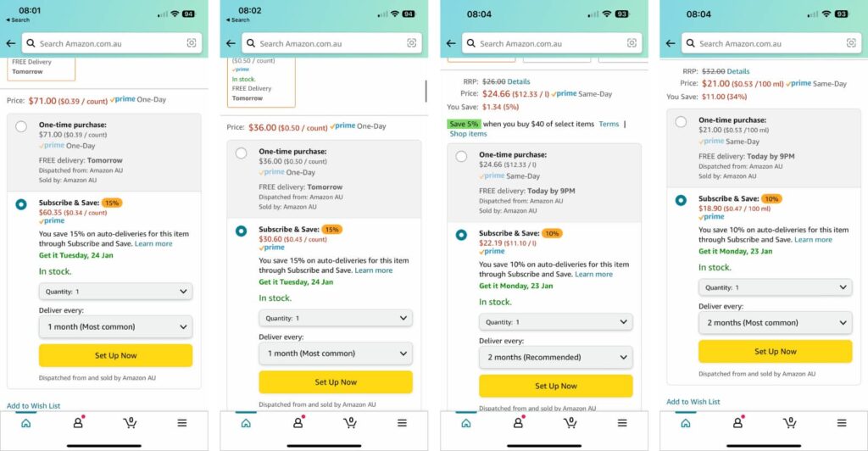Viewport: 868px width, 451px height.
Task: Open the hamburger menu on the $71.00 product page
Action: pyautogui.click(x=182, y=423)
